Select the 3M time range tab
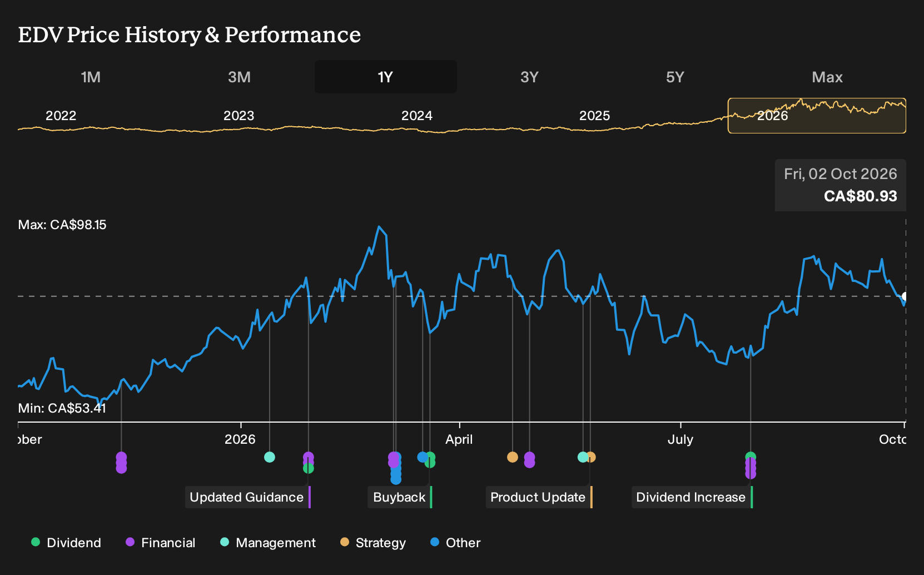The height and width of the screenshot is (575, 924). tap(239, 77)
